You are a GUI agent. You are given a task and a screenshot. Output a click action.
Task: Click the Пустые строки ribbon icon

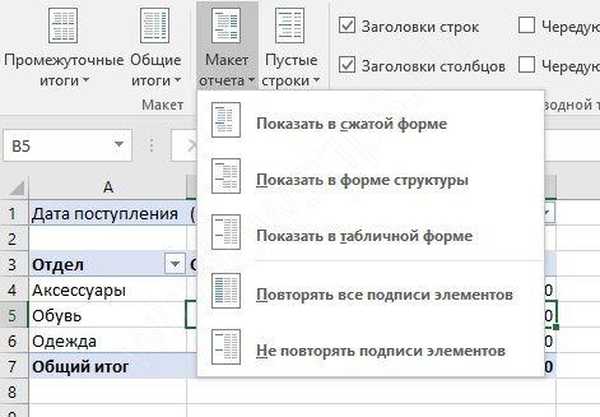tap(290, 25)
